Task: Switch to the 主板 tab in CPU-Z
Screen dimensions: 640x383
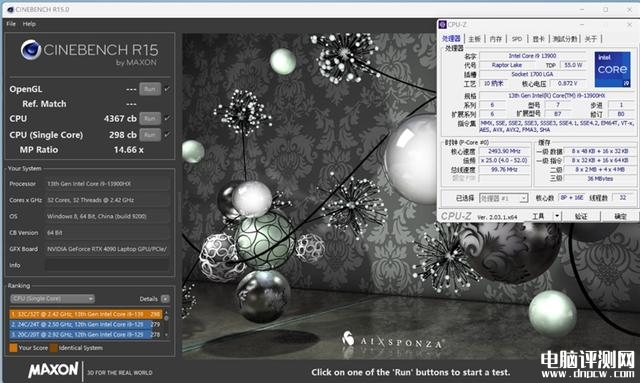Action: tap(474, 39)
